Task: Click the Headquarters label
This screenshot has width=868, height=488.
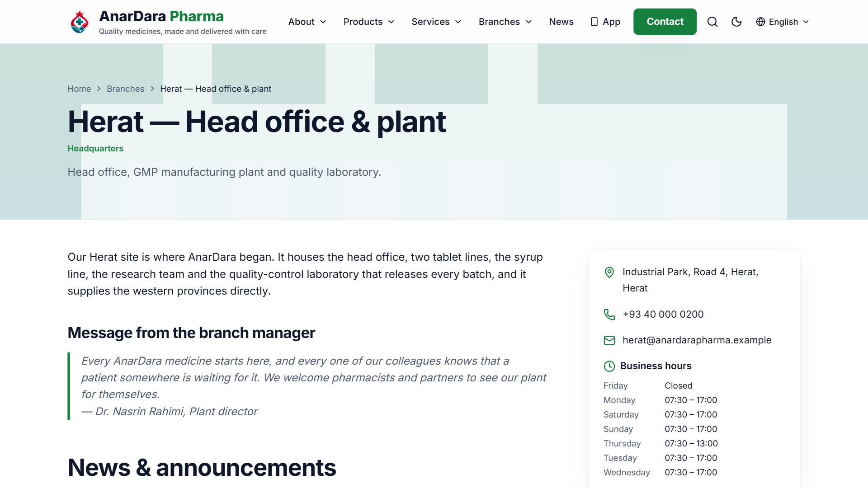Action: pyautogui.click(x=95, y=149)
